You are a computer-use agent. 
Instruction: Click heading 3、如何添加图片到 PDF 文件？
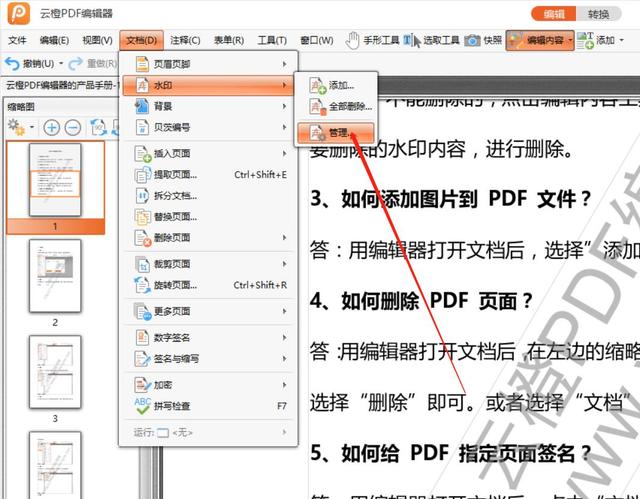click(451, 199)
